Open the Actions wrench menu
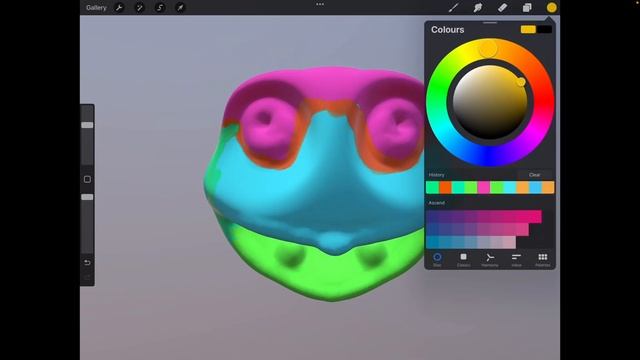Viewport: 640px width, 360px height. (119, 8)
